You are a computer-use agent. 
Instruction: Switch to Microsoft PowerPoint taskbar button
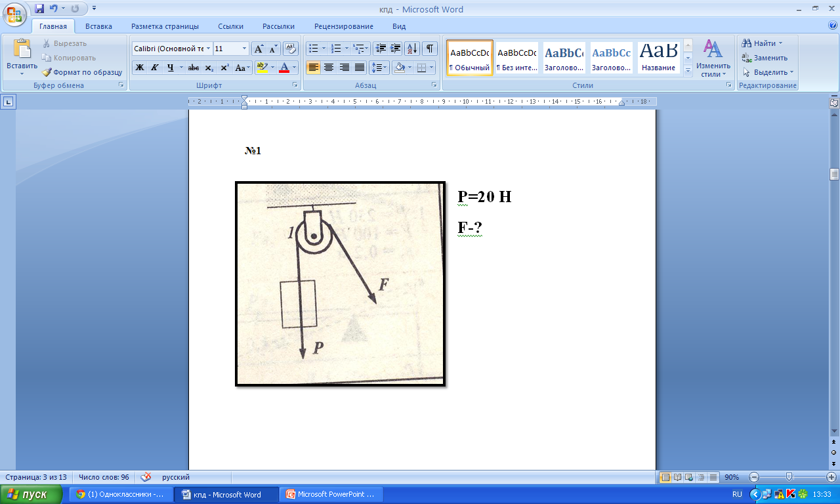pyautogui.click(x=331, y=495)
